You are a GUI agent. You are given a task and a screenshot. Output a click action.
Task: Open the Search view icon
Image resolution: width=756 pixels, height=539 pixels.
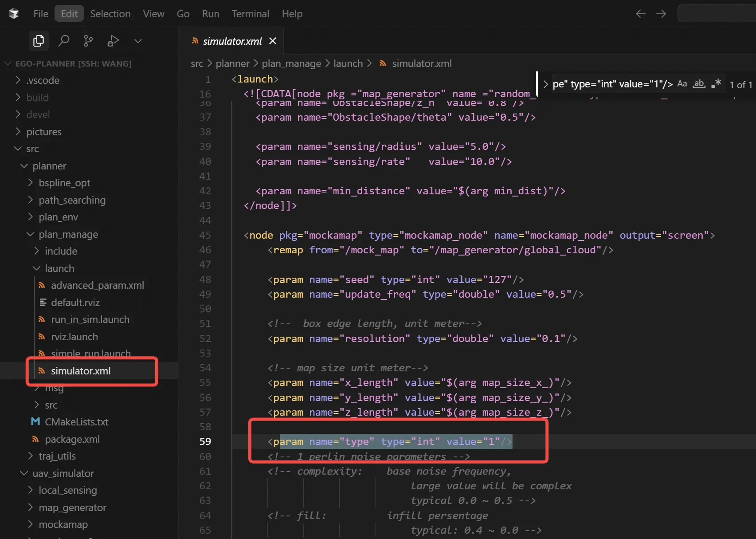coord(64,41)
